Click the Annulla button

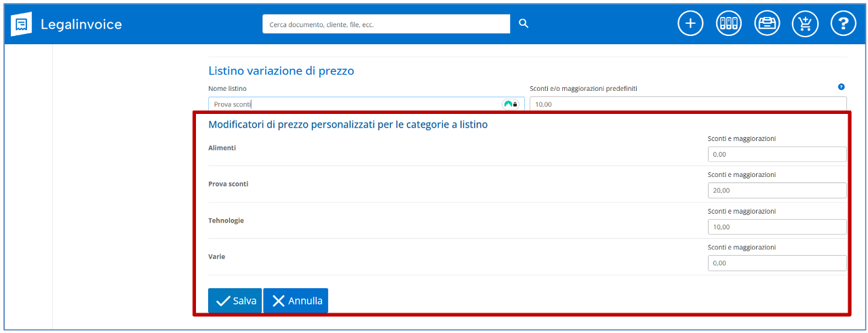click(x=296, y=300)
